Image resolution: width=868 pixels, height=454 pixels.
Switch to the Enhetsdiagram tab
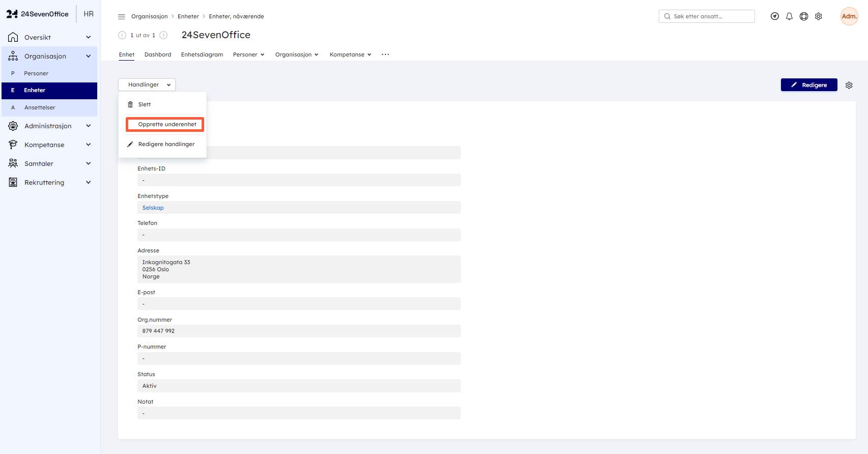pos(202,54)
